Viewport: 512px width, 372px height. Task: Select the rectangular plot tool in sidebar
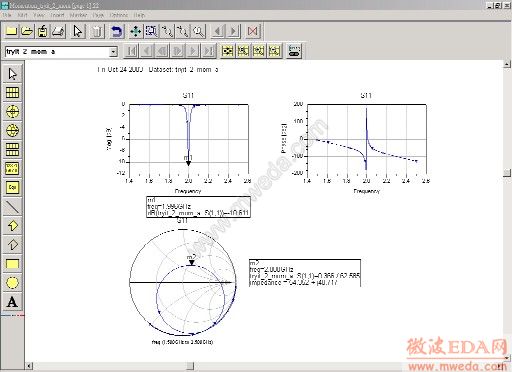[x=12, y=92]
